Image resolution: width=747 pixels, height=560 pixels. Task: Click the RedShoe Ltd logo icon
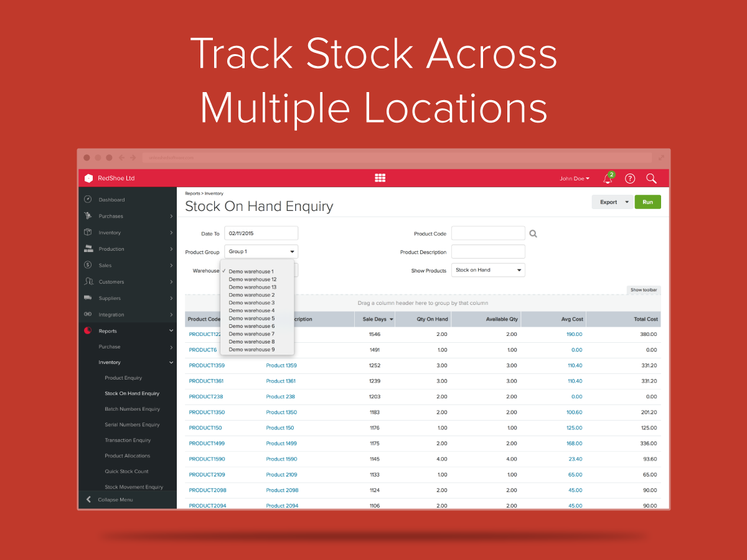tap(88, 179)
